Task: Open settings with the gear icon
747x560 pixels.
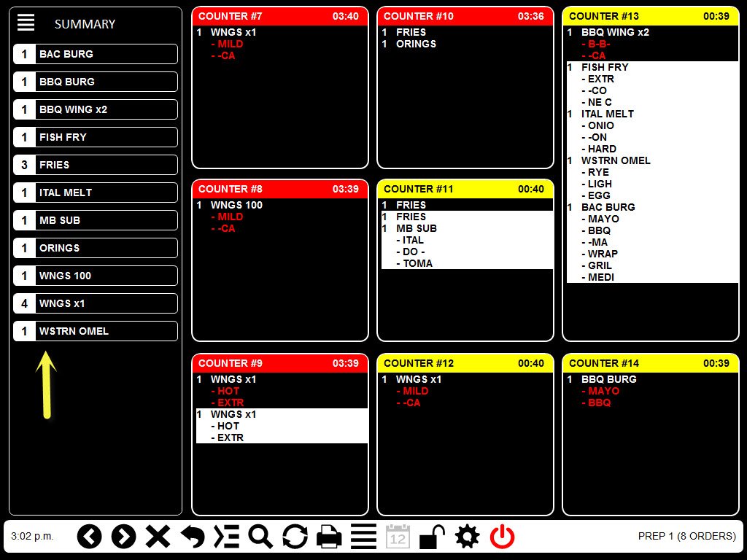Action: click(x=467, y=537)
